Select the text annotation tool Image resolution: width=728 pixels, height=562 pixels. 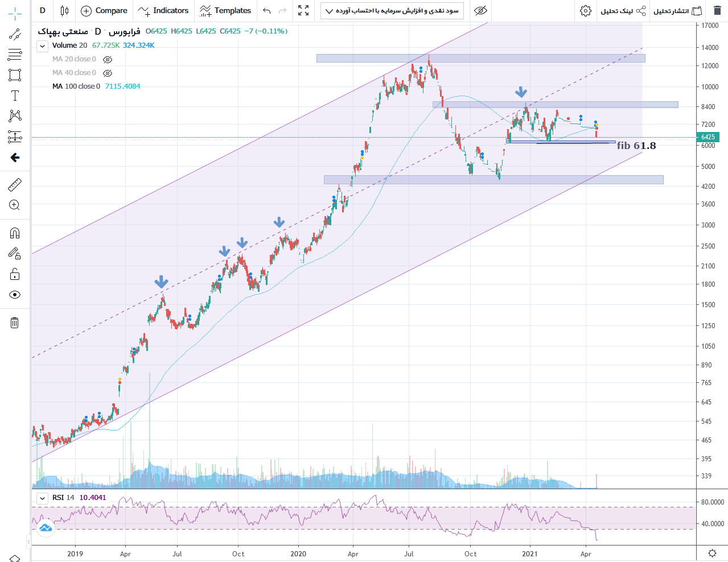pyautogui.click(x=15, y=96)
